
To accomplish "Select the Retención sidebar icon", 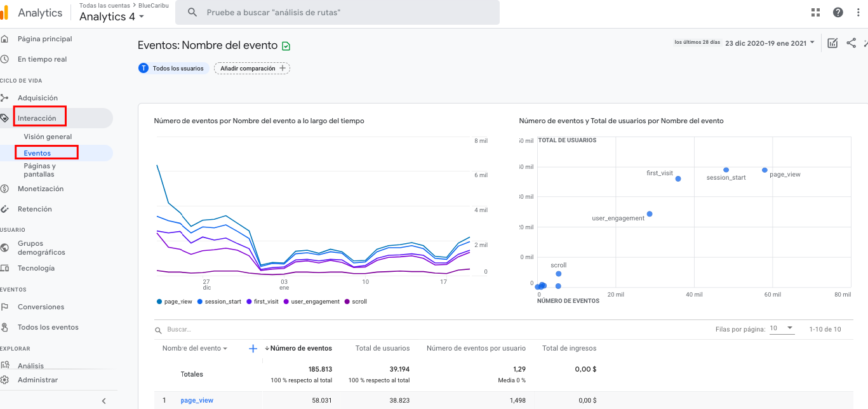I will pyautogui.click(x=5, y=209).
